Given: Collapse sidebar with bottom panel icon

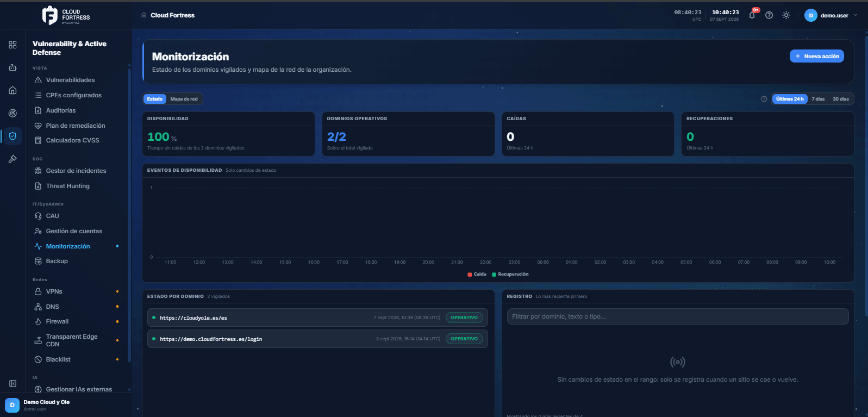Looking at the screenshot, I should [x=13, y=383].
